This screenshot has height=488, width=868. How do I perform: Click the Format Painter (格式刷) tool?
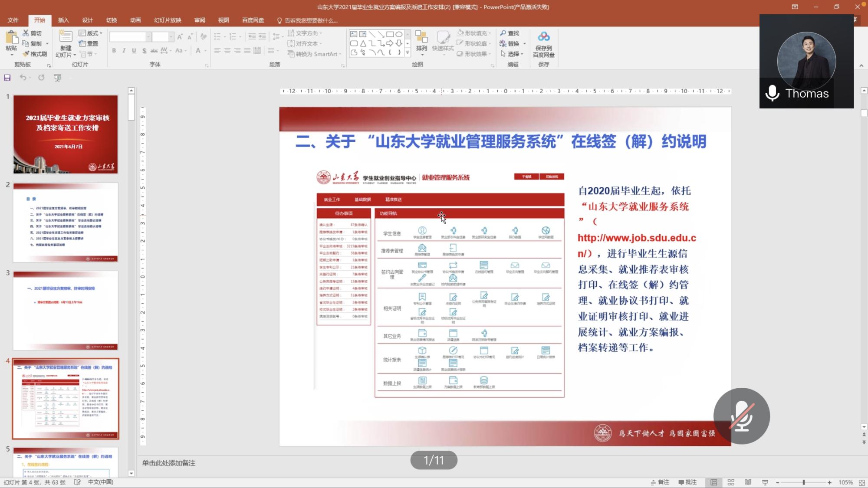coord(35,54)
